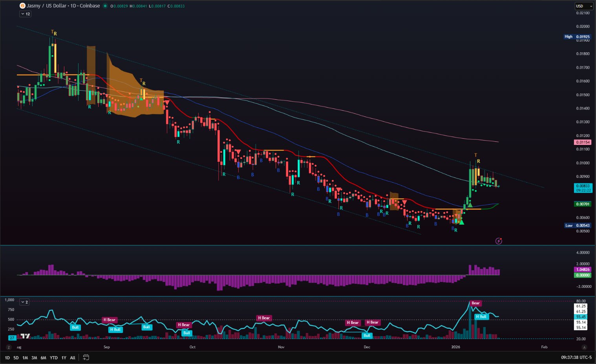This screenshot has width=596, height=364.
Task: Click the green 0.00000 value label
Action: point(583,275)
